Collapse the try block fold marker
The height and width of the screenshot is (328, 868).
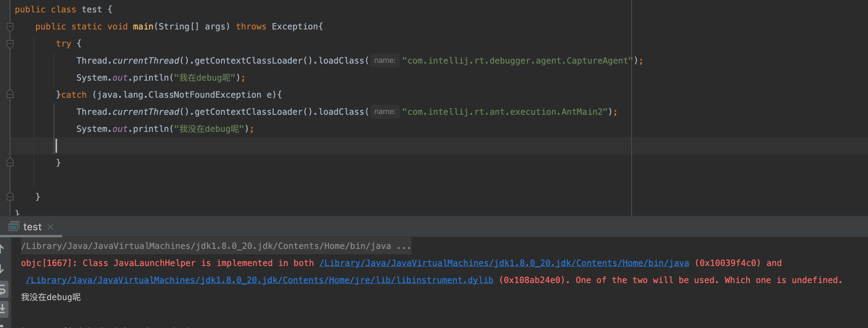point(10,44)
